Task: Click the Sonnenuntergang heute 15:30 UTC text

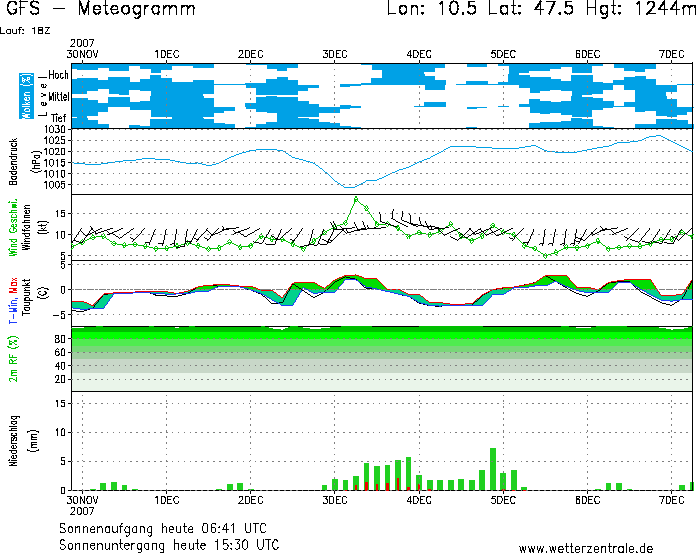Action: (x=169, y=545)
